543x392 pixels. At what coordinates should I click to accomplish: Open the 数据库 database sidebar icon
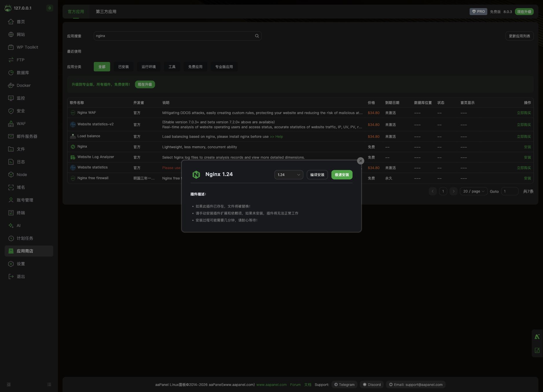coord(11,73)
